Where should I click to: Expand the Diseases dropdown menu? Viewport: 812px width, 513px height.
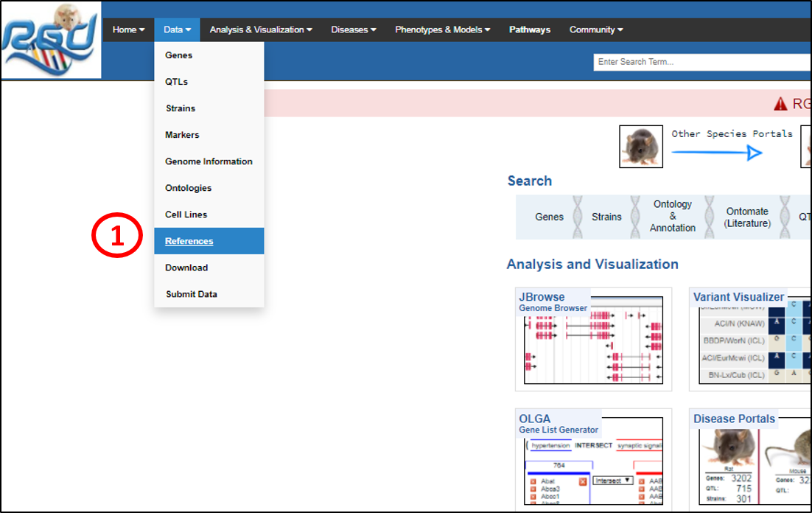pyautogui.click(x=354, y=30)
